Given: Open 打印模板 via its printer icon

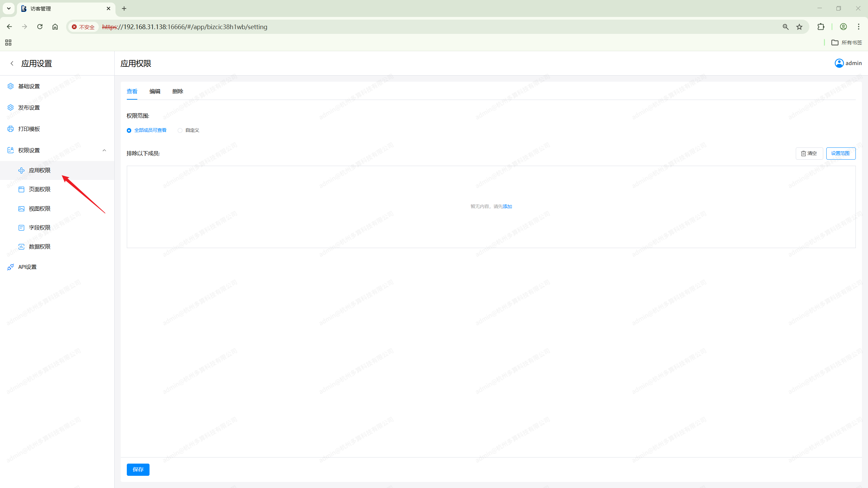Looking at the screenshot, I should coord(11,129).
